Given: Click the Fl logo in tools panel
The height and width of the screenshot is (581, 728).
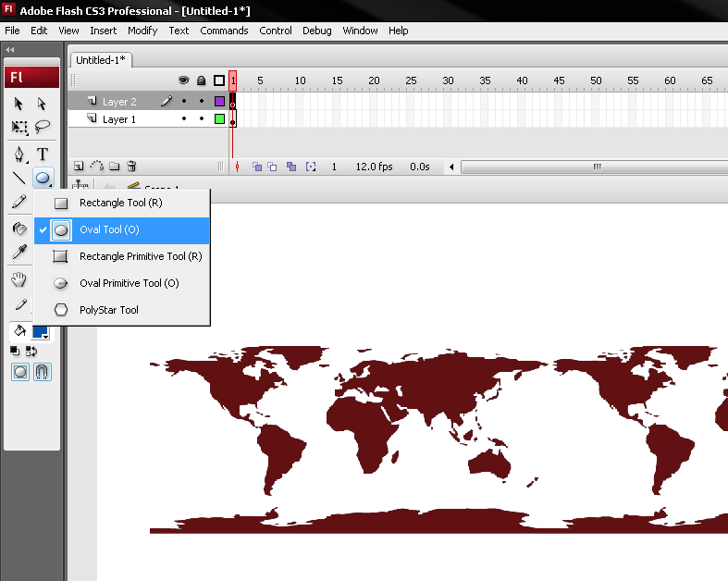Looking at the screenshot, I should (31, 77).
